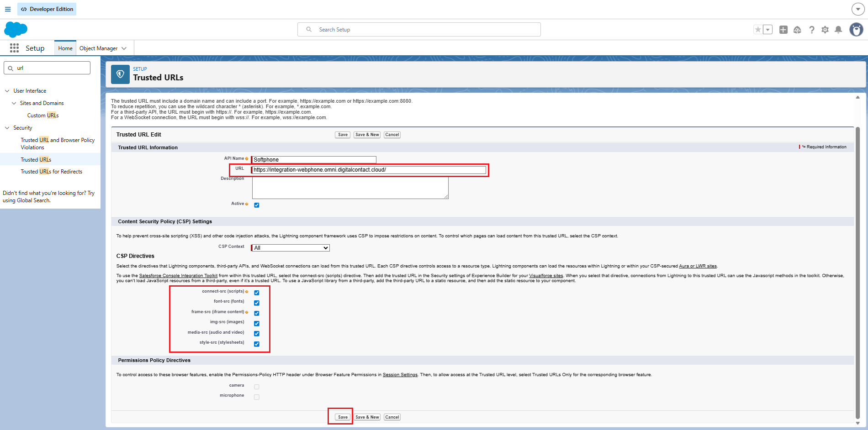Image resolution: width=868 pixels, height=430 pixels.
Task: Click the Salesforce cloud logo
Action: [x=16, y=30]
